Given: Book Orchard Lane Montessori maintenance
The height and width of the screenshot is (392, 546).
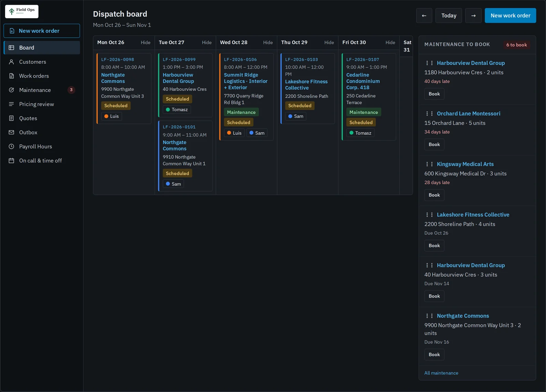Looking at the screenshot, I should coord(434,145).
